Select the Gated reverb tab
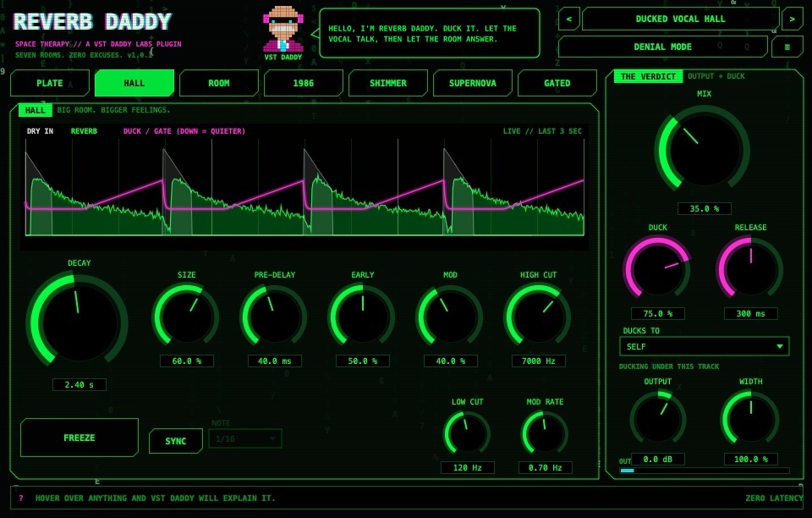This screenshot has width=812, height=518. tap(557, 83)
